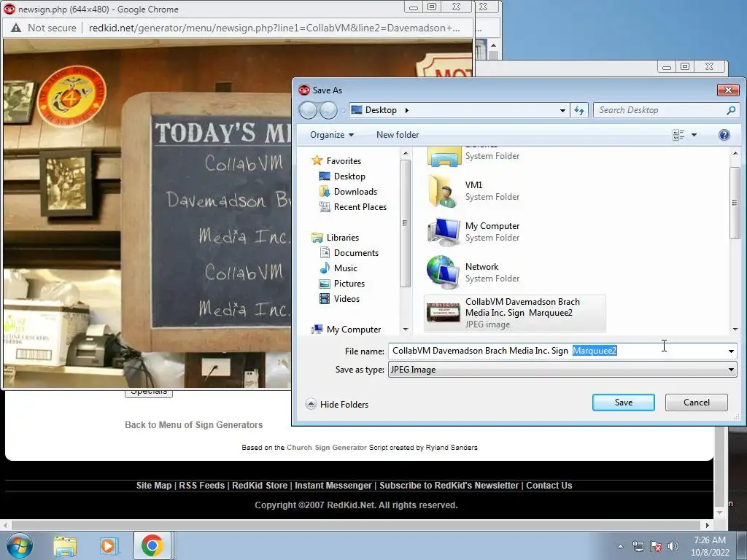Click the network tray icon
747x560 pixels.
[638, 546]
